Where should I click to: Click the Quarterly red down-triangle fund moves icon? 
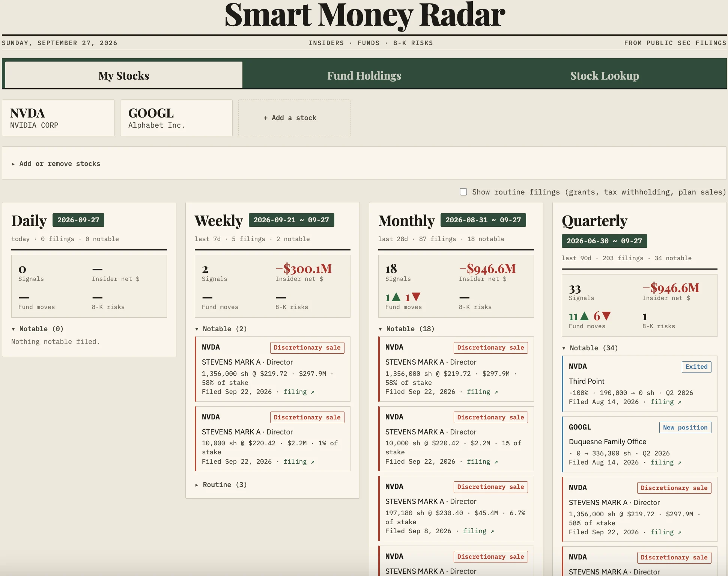point(606,316)
